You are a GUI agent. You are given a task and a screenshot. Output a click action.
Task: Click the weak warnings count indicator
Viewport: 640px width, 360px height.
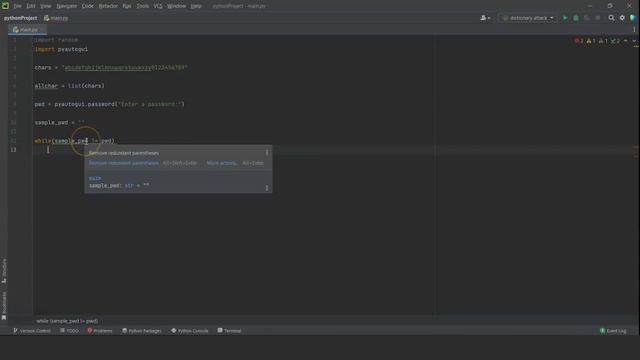[x=603, y=41]
